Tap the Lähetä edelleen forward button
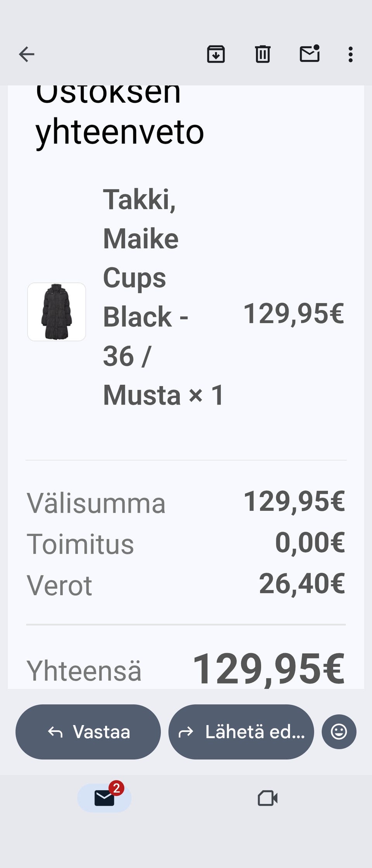This screenshot has height=868, width=372. pyautogui.click(x=241, y=732)
